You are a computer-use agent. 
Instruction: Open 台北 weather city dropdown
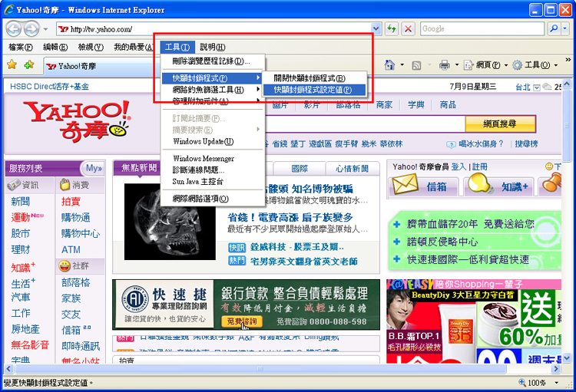click(537, 87)
